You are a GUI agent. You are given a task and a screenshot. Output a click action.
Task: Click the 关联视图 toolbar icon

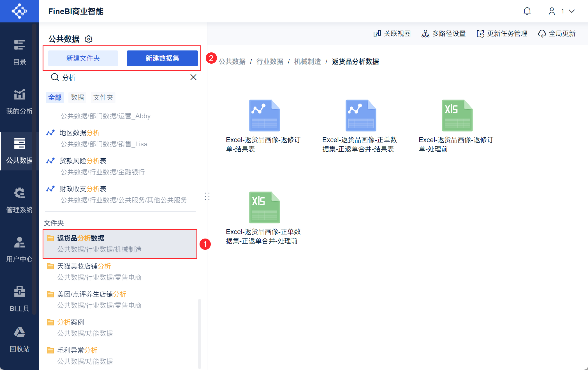click(377, 34)
